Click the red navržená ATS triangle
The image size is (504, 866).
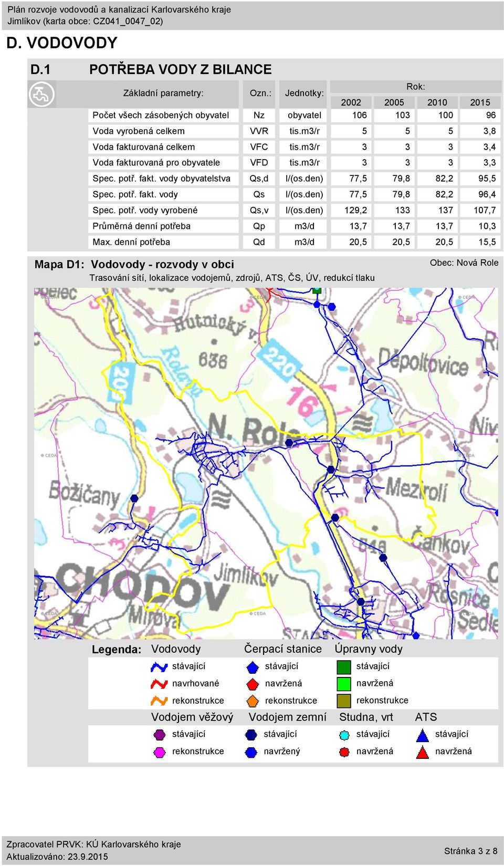(423, 752)
